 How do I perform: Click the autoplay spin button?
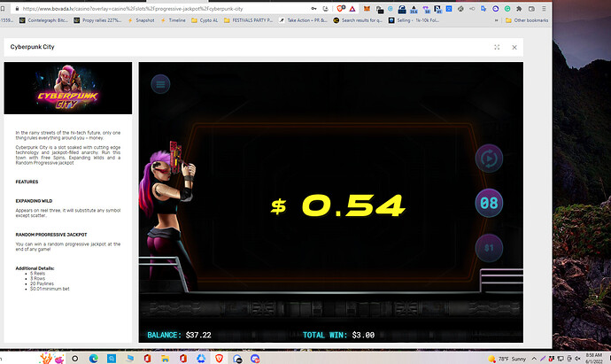[489, 159]
